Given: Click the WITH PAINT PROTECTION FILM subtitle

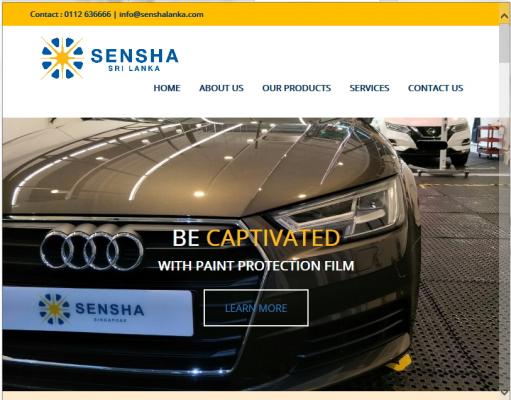Looking at the screenshot, I should (256, 266).
